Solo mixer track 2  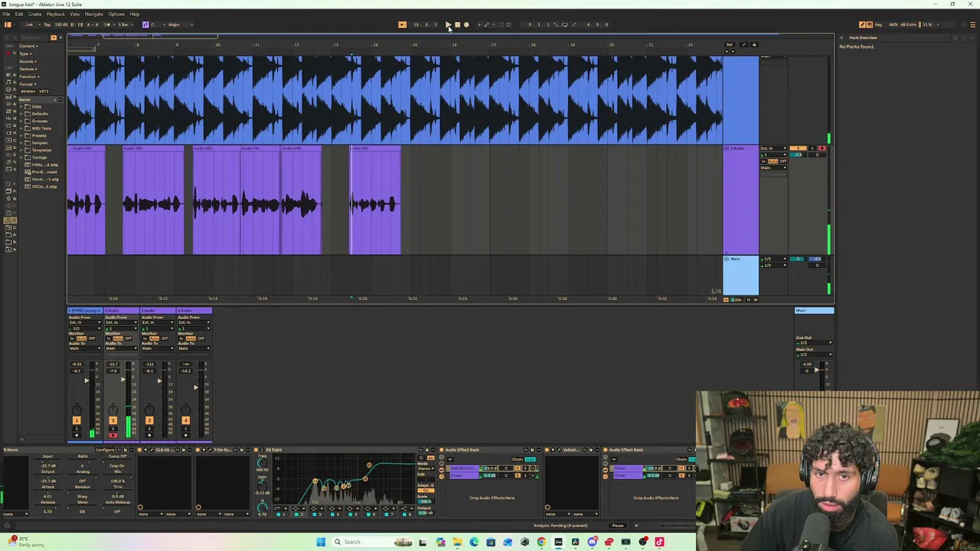pos(113,428)
